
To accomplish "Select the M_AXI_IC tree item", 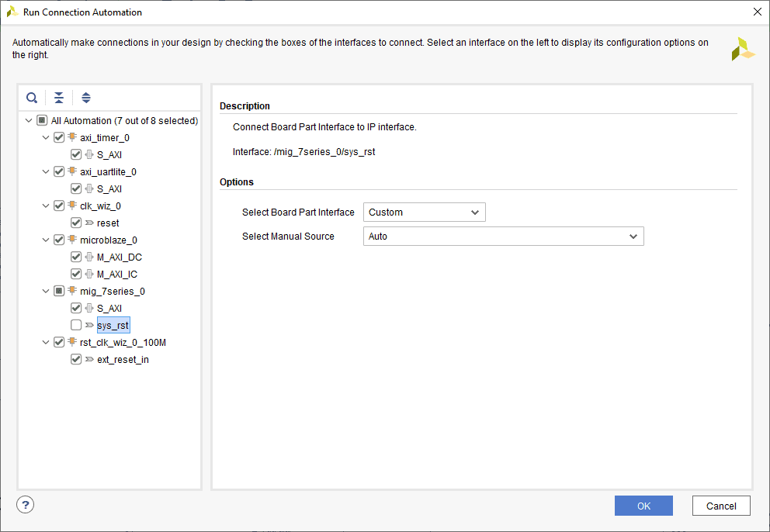I will click(116, 275).
